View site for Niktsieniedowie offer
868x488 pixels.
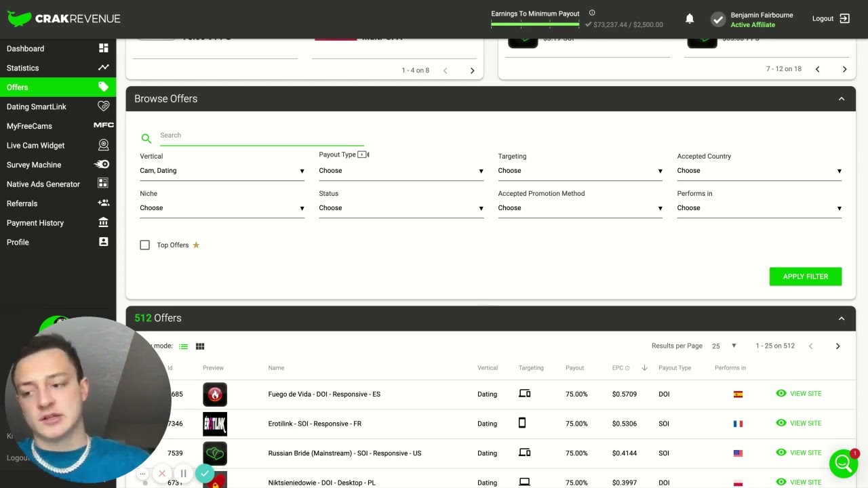pos(798,482)
